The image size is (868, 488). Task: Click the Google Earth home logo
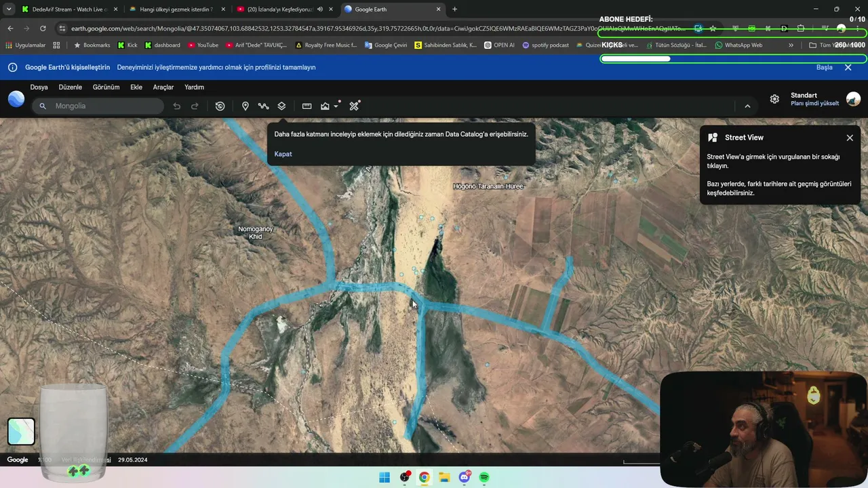[x=16, y=99]
